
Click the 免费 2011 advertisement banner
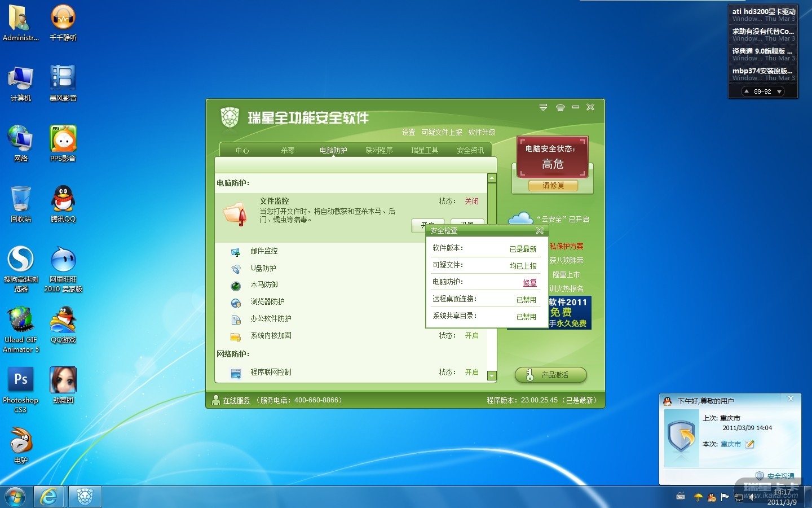(x=570, y=312)
